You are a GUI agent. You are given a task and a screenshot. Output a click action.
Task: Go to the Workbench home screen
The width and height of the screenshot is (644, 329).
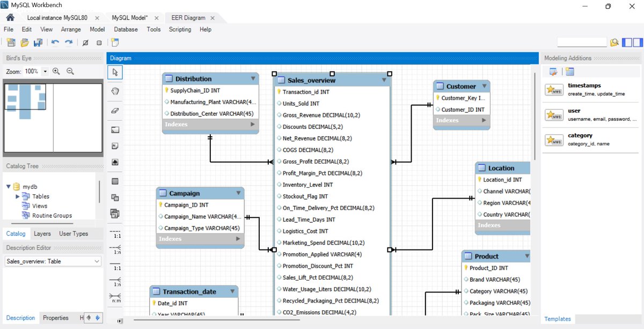(10, 18)
